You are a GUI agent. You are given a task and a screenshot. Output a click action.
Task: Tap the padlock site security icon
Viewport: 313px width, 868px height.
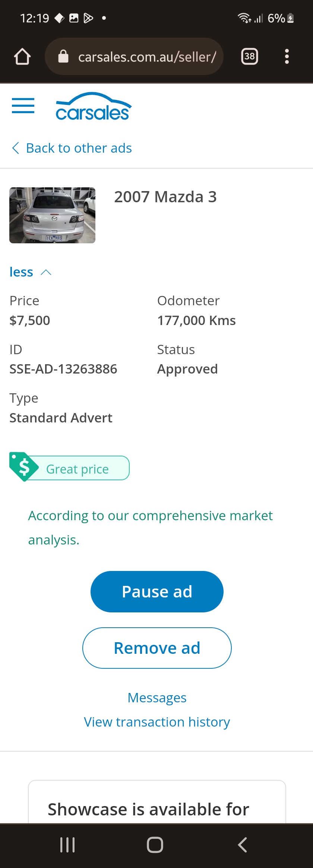tap(63, 56)
